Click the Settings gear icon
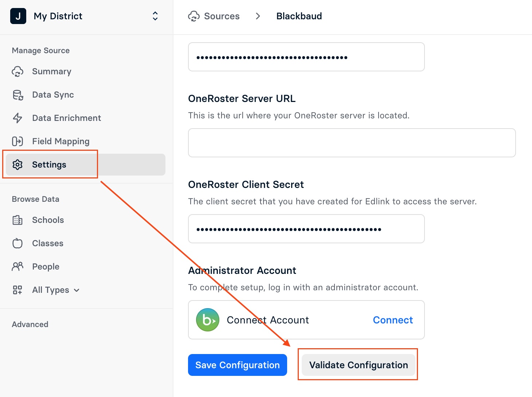 (17, 165)
